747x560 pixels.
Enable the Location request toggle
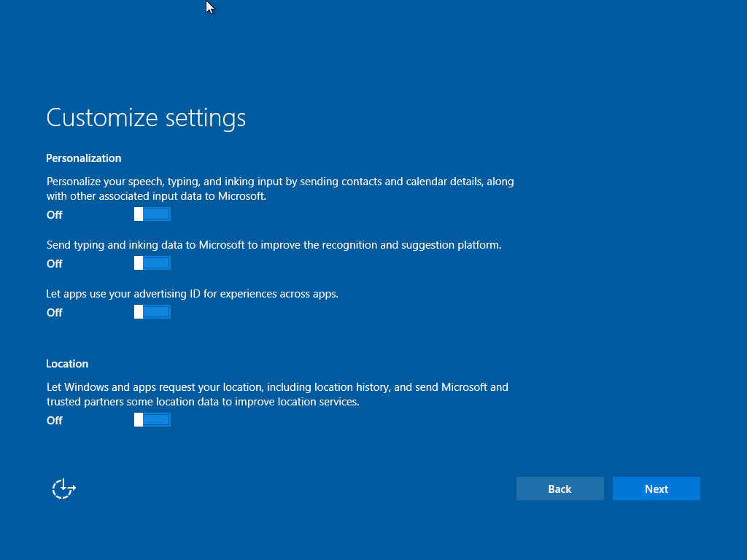click(x=152, y=420)
